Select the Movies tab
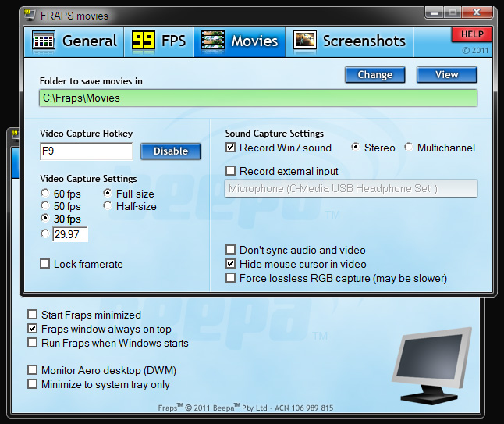The image size is (504, 424). coord(240,41)
